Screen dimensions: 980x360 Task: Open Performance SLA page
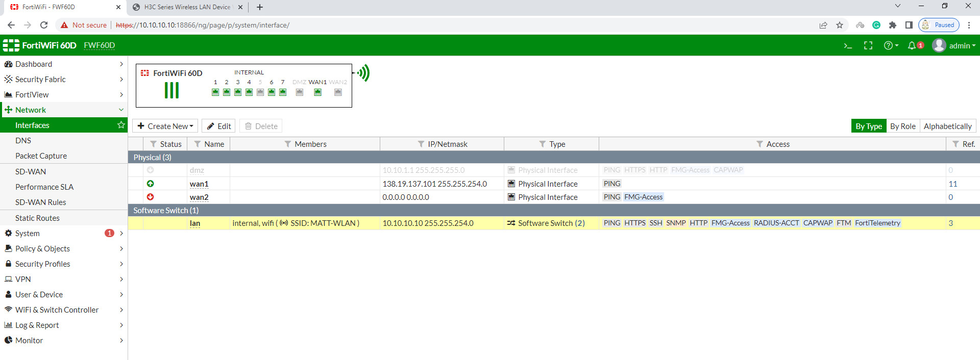[x=64, y=187]
